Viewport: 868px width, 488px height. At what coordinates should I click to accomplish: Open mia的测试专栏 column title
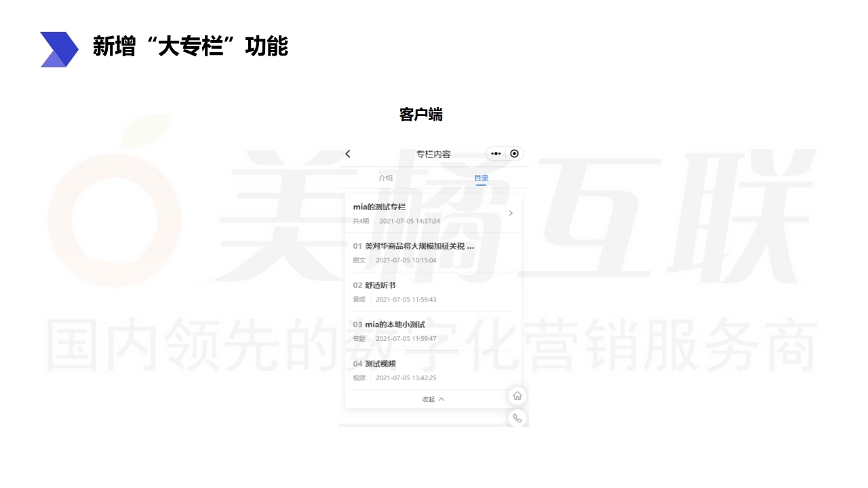click(x=379, y=207)
